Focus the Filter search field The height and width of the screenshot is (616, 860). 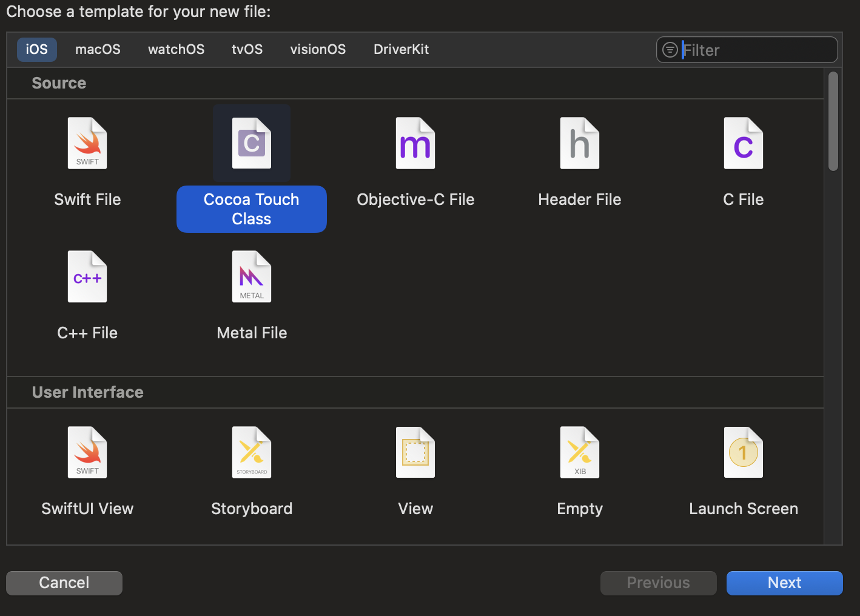point(747,50)
